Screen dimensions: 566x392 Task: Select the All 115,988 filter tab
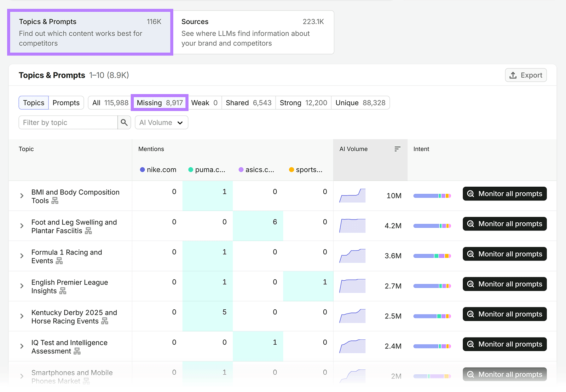110,103
